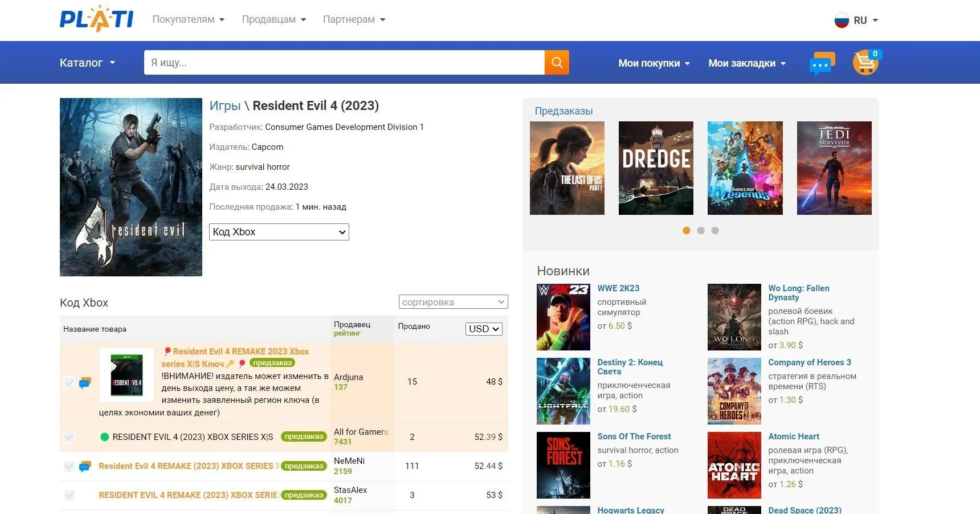Viewport: 980px width, 514px height.
Task: Open Resident Evil 4 REMAKE 2023 Xbox listing
Action: (x=235, y=358)
